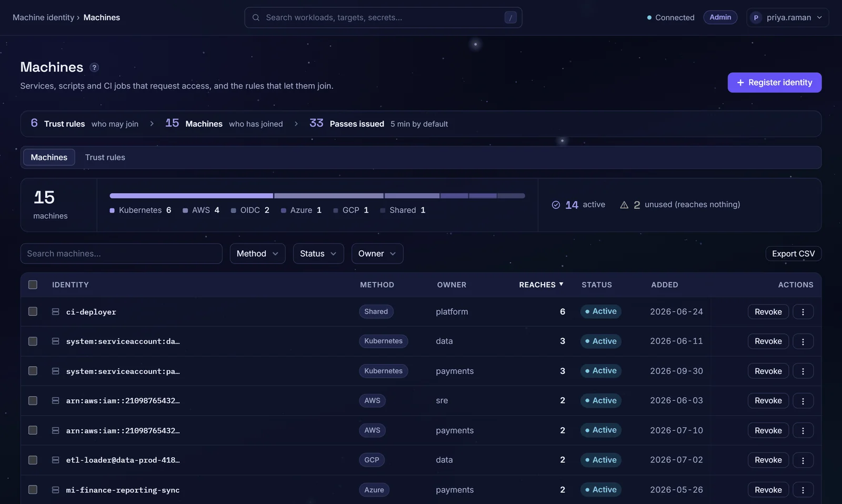Click the help icon beside Machines heading
842x504 pixels.
[94, 67]
